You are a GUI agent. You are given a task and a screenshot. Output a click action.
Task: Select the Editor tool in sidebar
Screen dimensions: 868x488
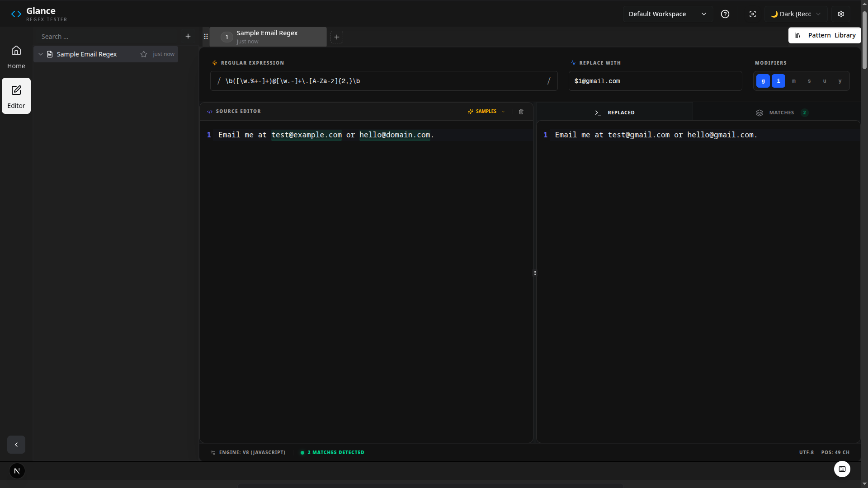tap(16, 96)
